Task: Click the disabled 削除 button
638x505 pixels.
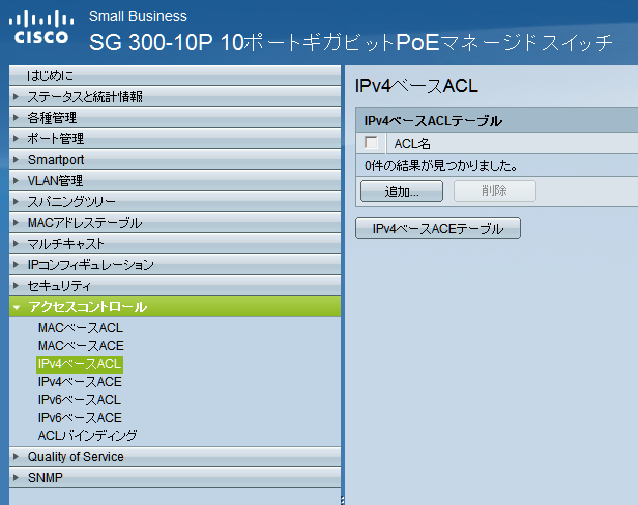Action: coord(495,191)
